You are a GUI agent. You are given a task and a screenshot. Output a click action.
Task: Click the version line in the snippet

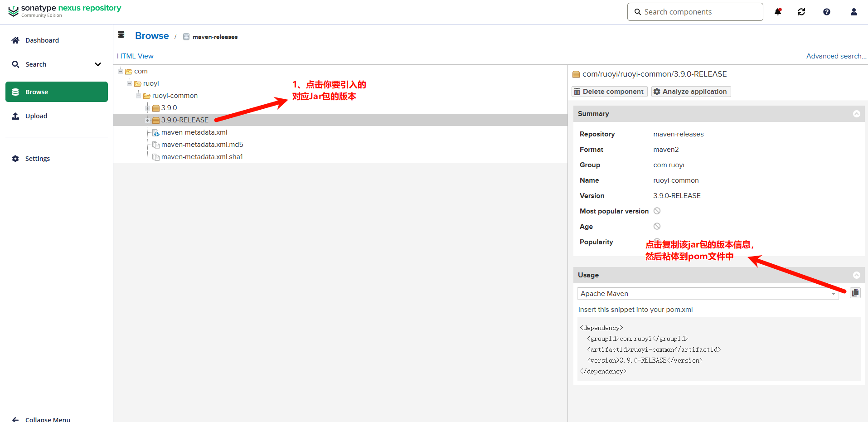pyautogui.click(x=645, y=360)
